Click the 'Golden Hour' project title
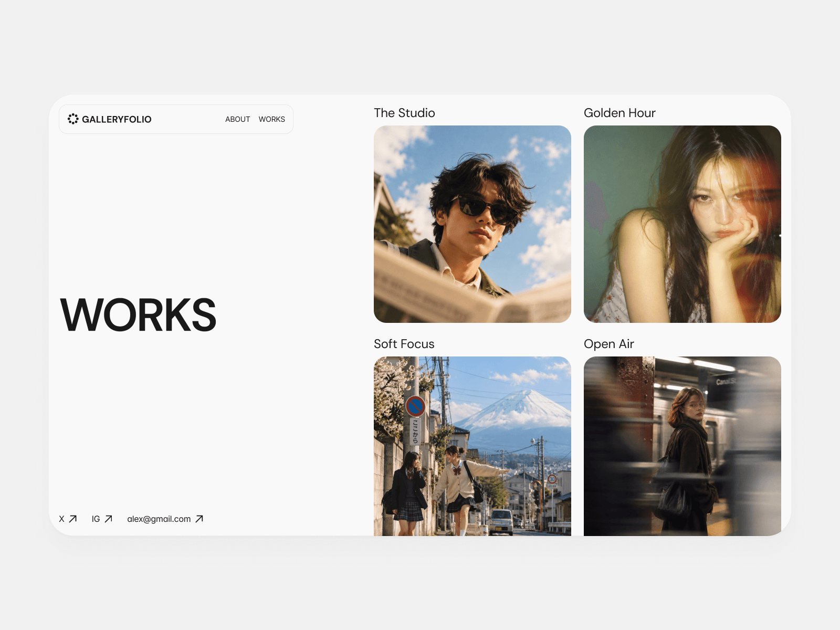This screenshot has height=630, width=840. (x=619, y=113)
